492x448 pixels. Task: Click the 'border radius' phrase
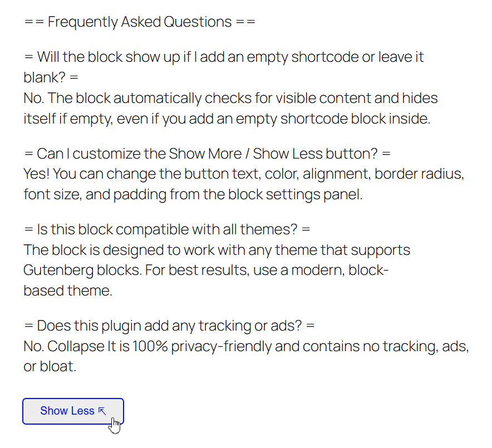[419, 174]
